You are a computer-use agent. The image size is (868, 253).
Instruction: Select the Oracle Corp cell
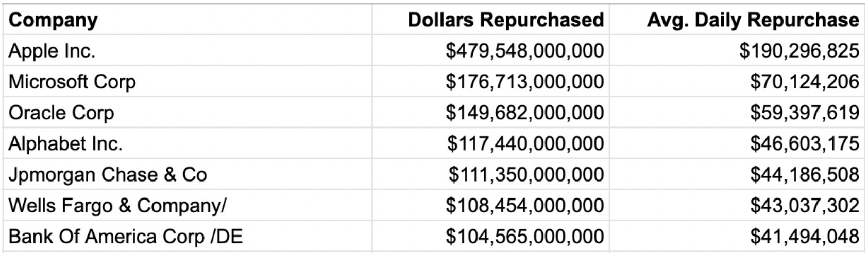[61, 113]
